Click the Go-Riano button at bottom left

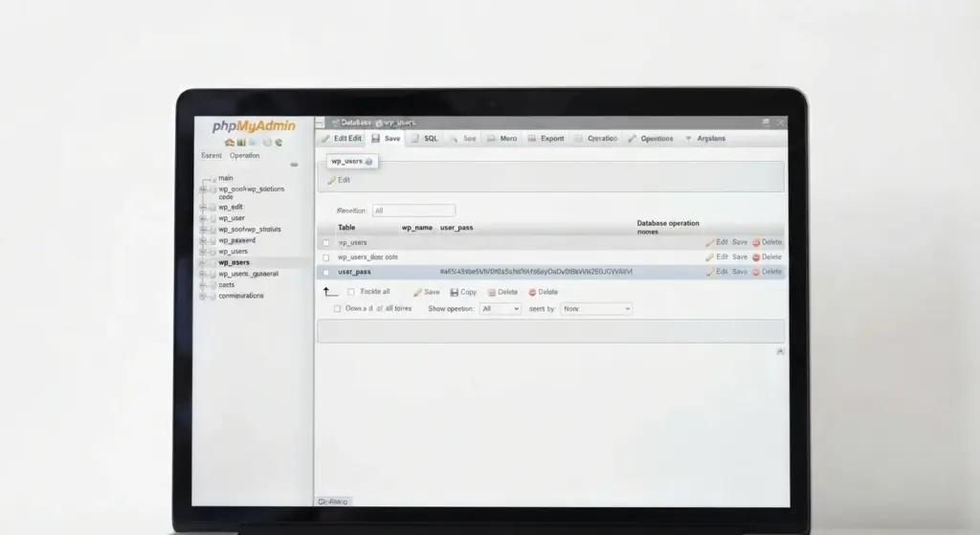coord(332,502)
